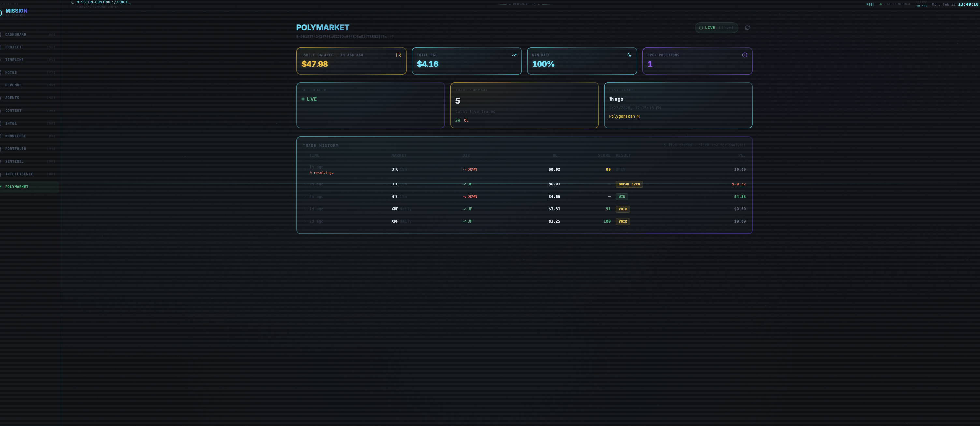Click the WIN result badge on the 3h ago trade
980x426 pixels.
(x=622, y=197)
